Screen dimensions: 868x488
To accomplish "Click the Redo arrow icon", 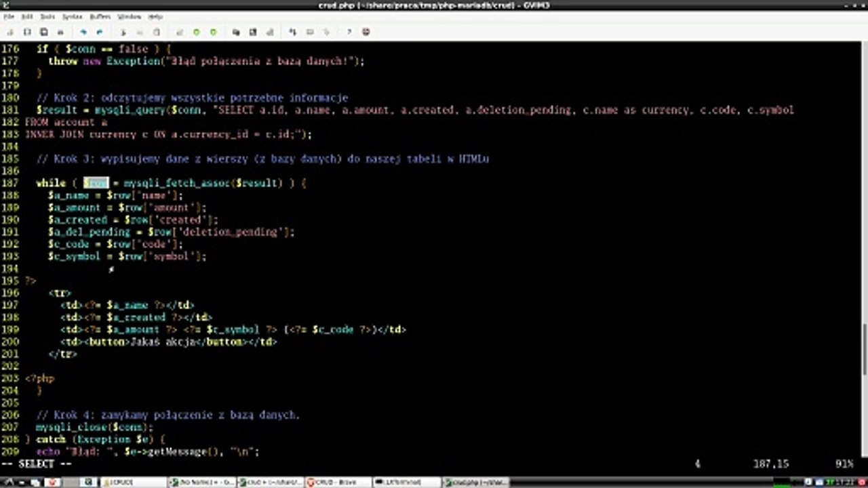I will pyautogui.click(x=99, y=32).
